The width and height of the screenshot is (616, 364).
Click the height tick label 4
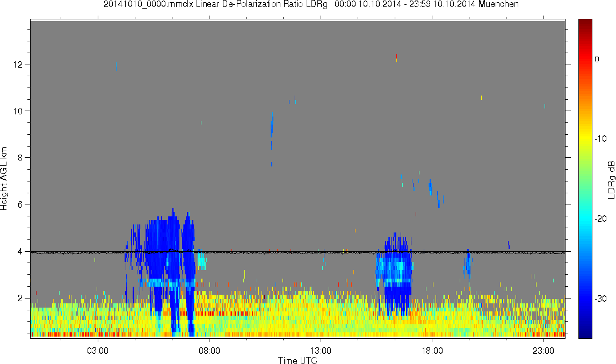coord(20,251)
